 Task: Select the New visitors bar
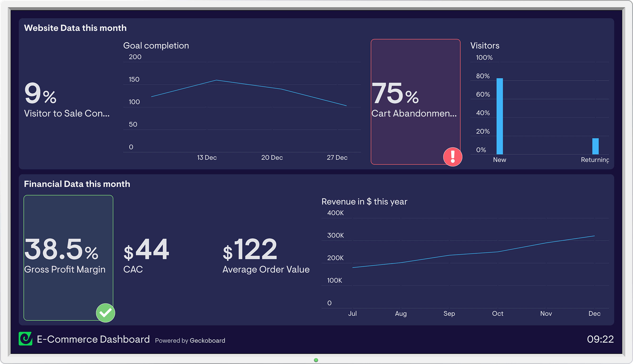click(500, 116)
